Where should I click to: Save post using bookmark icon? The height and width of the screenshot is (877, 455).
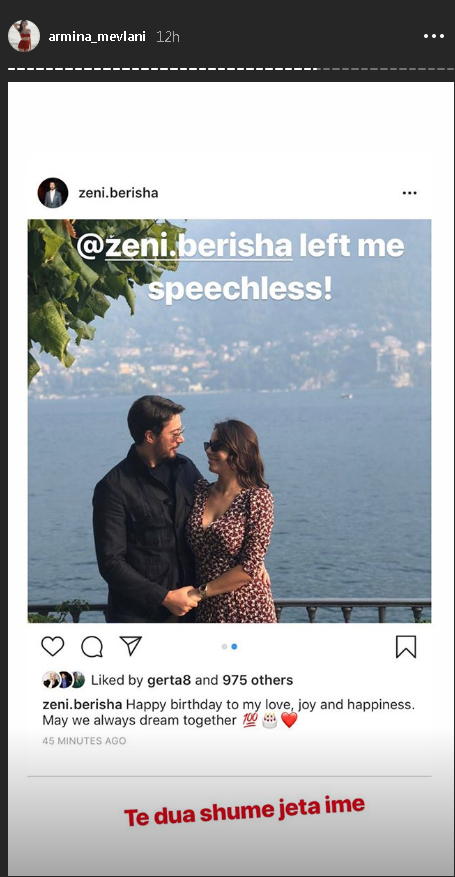(406, 647)
